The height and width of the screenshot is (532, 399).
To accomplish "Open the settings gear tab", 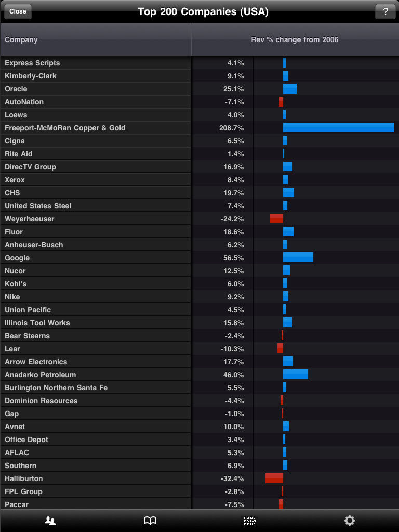I will (x=349, y=521).
